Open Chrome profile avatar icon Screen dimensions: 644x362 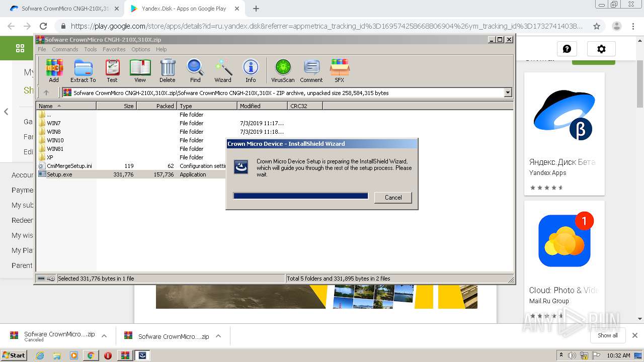616,26
